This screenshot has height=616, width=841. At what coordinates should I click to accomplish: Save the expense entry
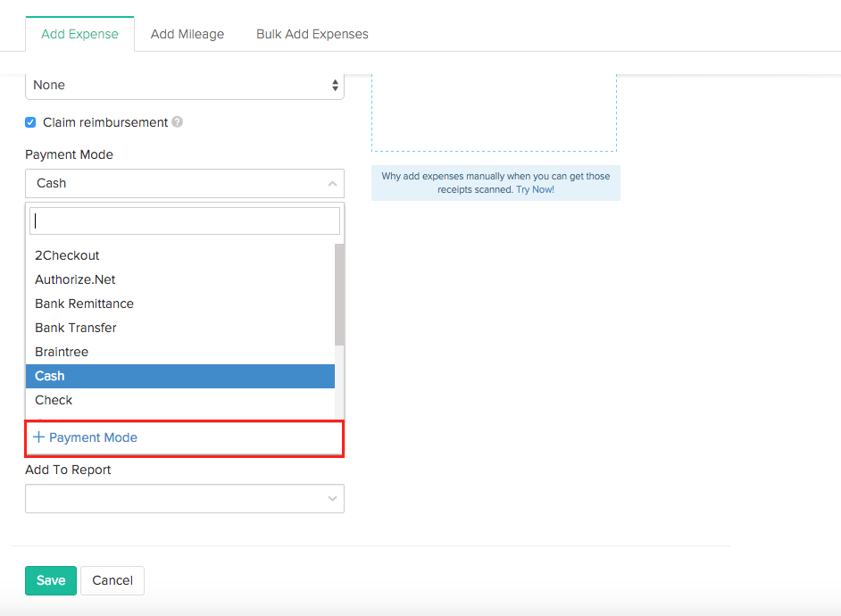50,580
